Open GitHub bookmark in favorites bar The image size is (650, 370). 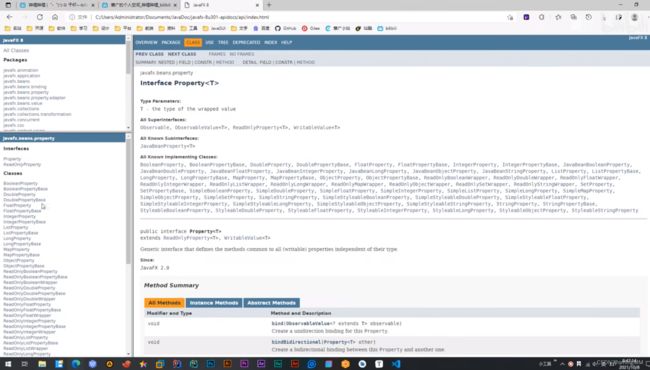tap(286, 29)
